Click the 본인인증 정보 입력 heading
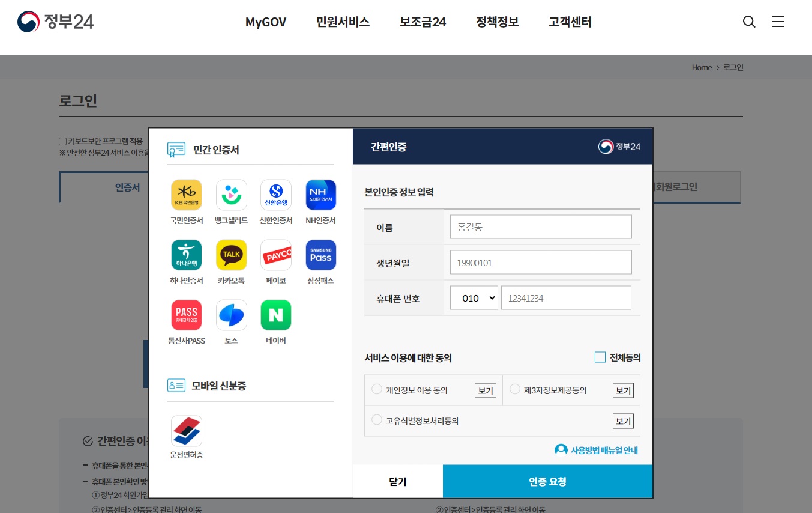Viewport: 812px width, 513px height. [x=399, y=193]
